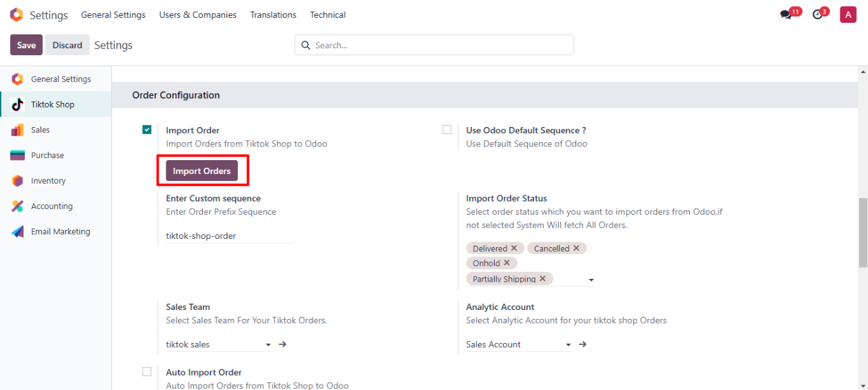Select the Inventory sidebar icon
Image resolution: width=868 pixels, height=390 pixels.
click(x=17, y=181)
